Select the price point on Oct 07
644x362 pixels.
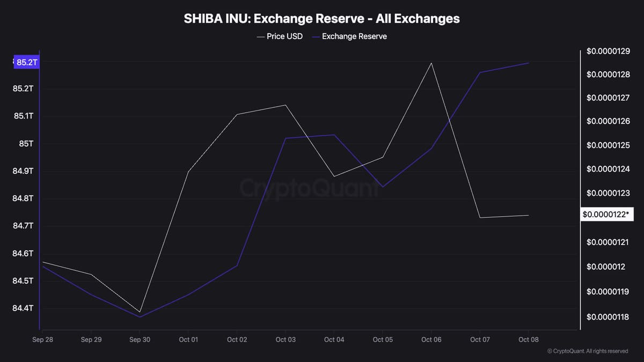pyautogui.click(x=480, y=218)
